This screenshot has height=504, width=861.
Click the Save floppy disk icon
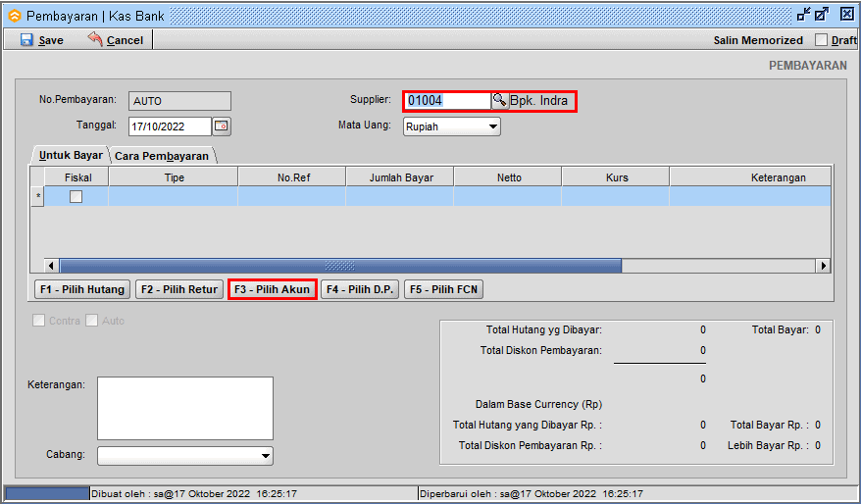coord(26,39)
